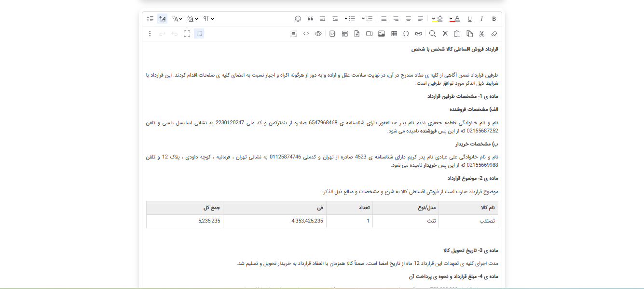Toggle underline on selected text
This screenshot has height=289, width=644.
[469, 18]
